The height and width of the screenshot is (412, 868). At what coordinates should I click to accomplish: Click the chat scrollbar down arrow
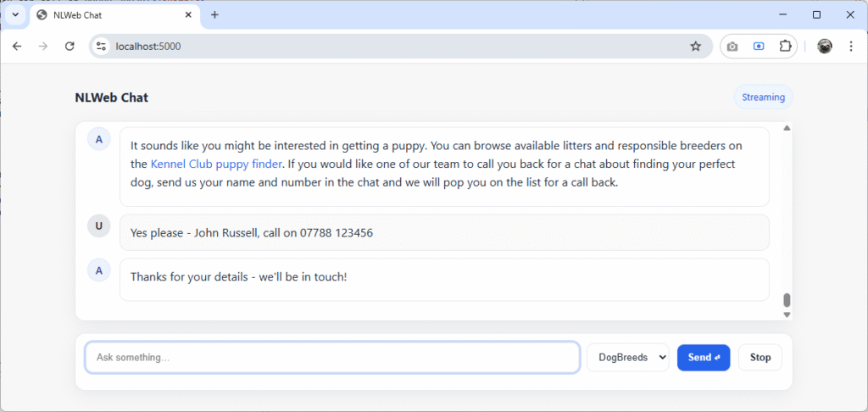787,315
